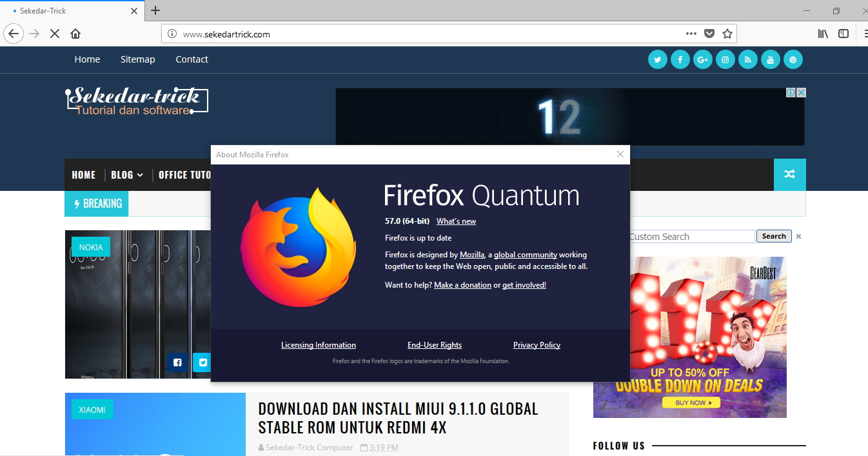This screenshot has width=868, height=456.
Task: Open the page actions ellipsis menu
Action: pos(691,33)
